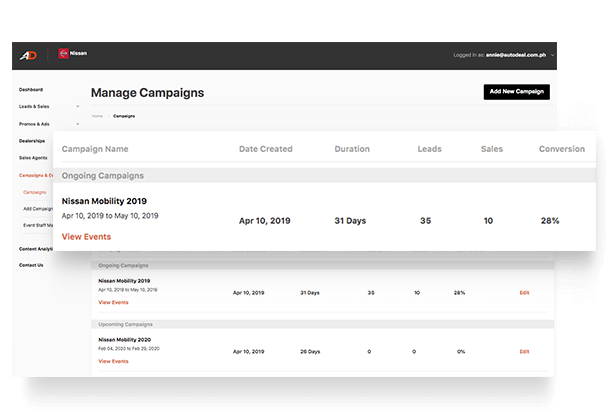This screenshot has width=606, height=420.
Task: Expand the Leads & Sales chevron
Action: click(78, 106)
